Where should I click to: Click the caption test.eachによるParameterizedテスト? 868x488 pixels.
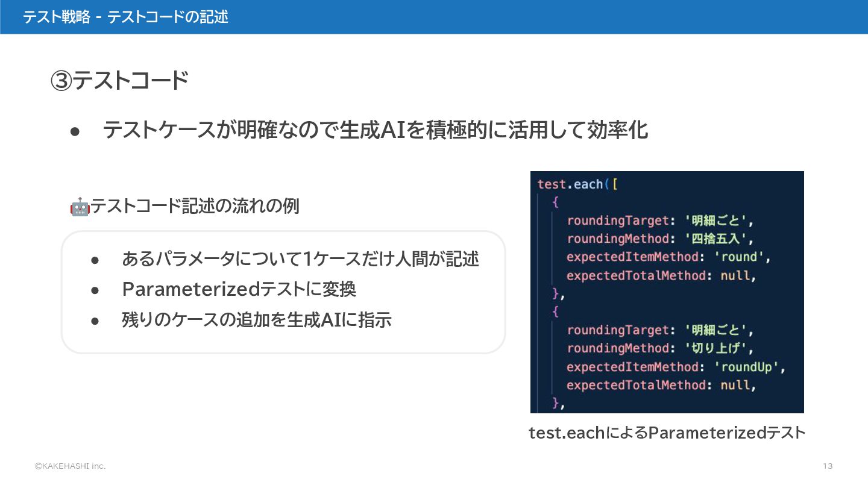pos(667,433)
